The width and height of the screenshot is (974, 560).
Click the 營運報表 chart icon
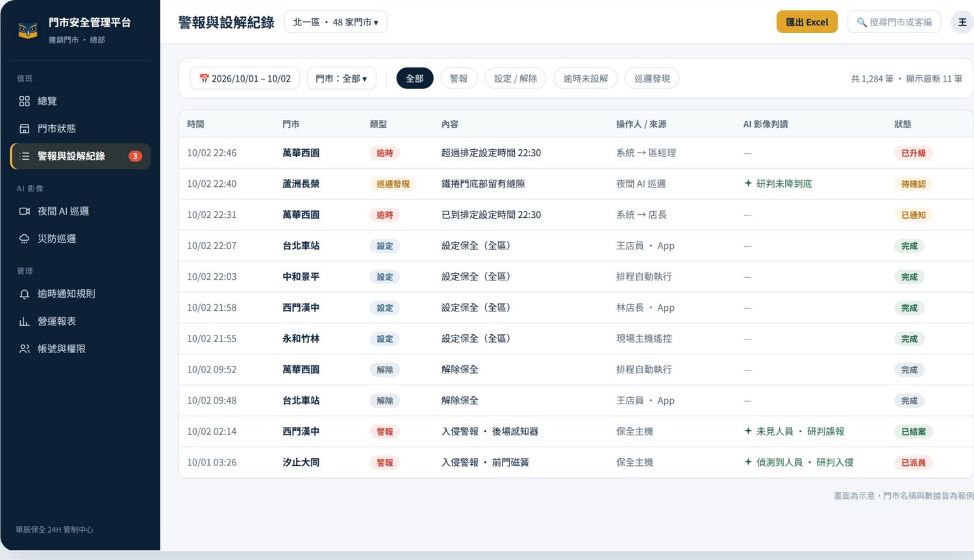click(x=25, y=321)
